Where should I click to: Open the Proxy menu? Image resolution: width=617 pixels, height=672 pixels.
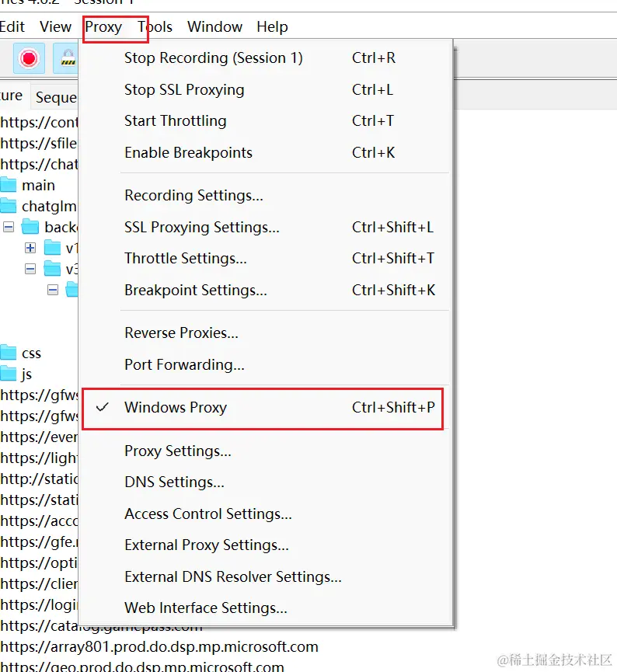[x=103, y=27]
